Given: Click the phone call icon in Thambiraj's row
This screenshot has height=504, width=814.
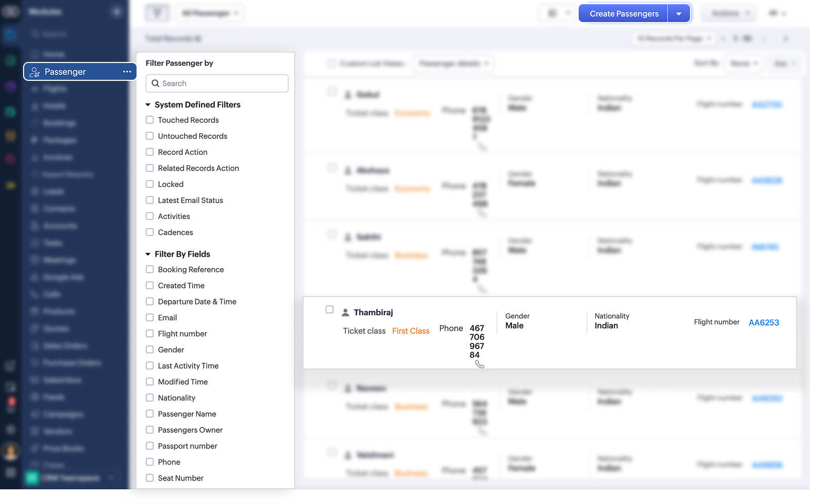Looking at the screenshot, I should (479, 363).
